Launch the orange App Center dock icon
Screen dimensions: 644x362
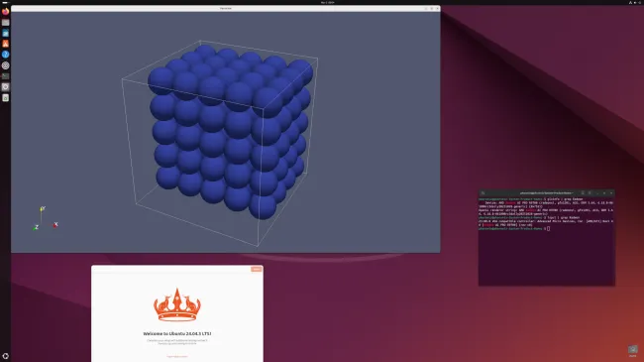pyautogui.click(x=5, y=44)
